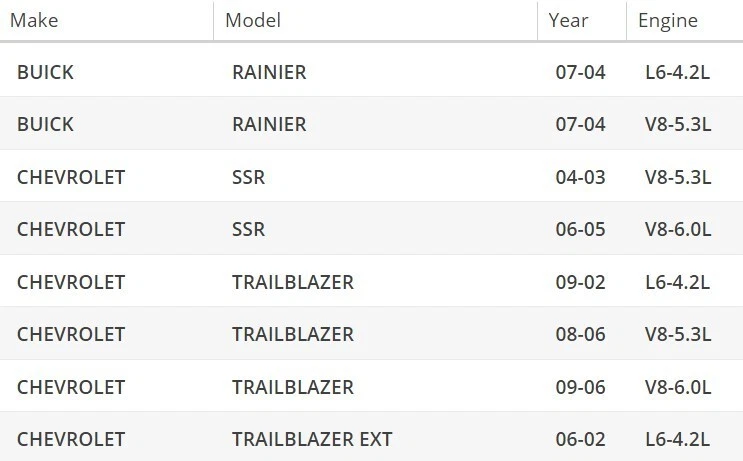Click the 08-06 year cell
The height and width of the screenshot is (461, 743).
[581, 334]
